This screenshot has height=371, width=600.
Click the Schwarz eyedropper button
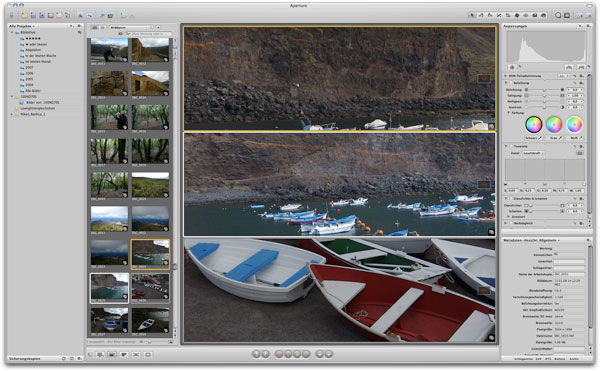(x=533, y=138)
